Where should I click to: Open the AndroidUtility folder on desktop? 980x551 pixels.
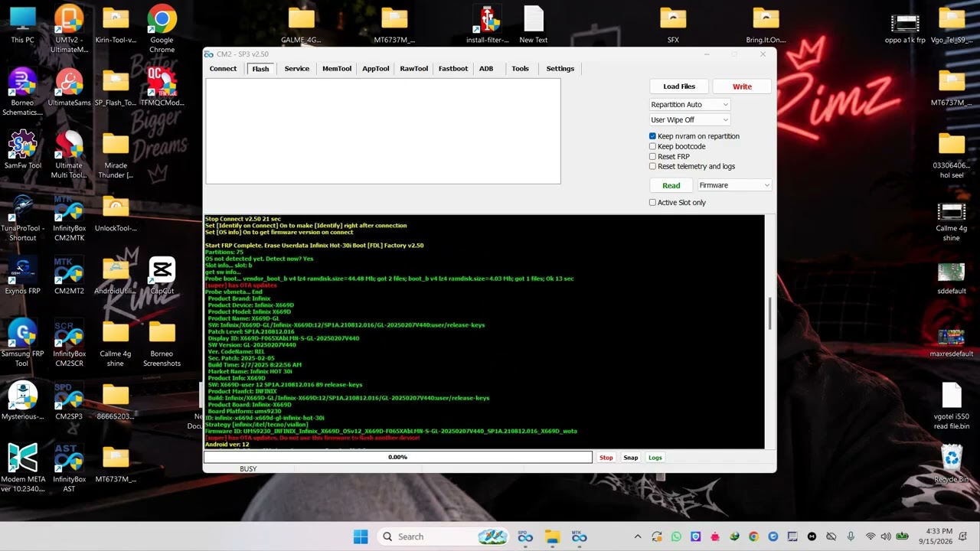pyautogui.click(x=116, y=275)
